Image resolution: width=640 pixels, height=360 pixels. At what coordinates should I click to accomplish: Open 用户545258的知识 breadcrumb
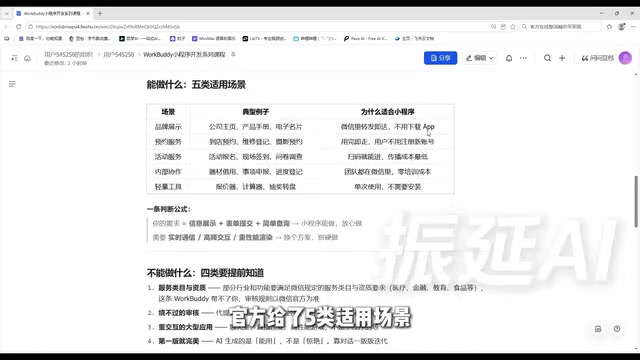pos(68,54)
